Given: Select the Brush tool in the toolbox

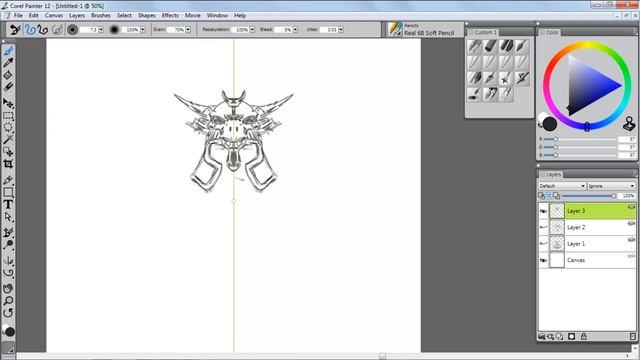Looking at the screenshot, I should pos(8,51).
